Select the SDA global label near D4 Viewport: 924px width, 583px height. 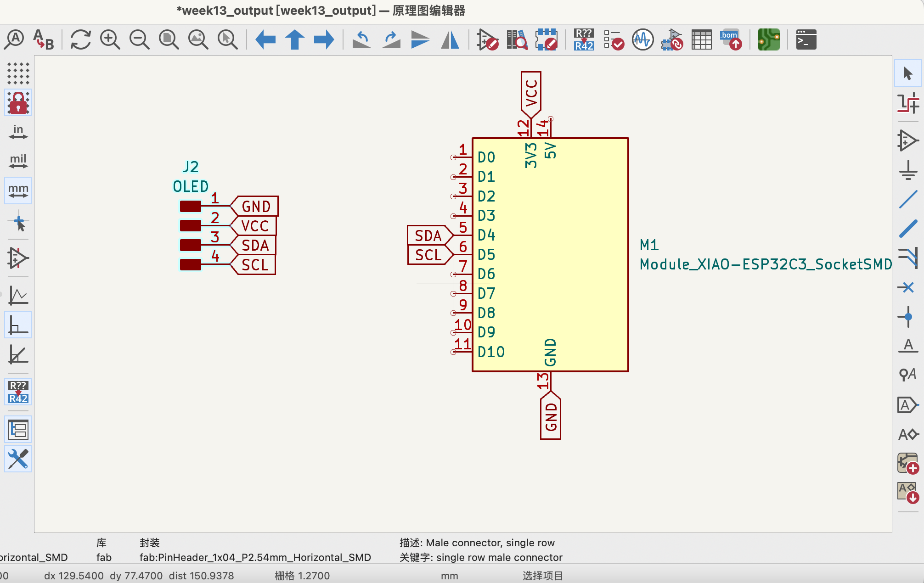pyautogui.click(x=430, y=235)
